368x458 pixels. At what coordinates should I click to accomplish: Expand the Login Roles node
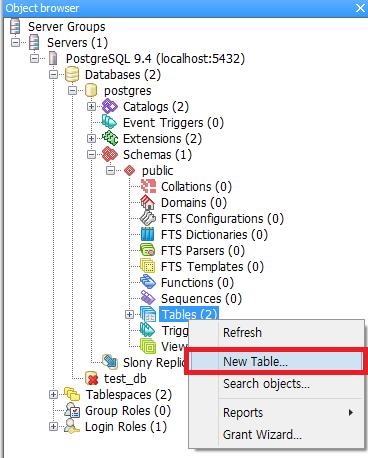53,427
